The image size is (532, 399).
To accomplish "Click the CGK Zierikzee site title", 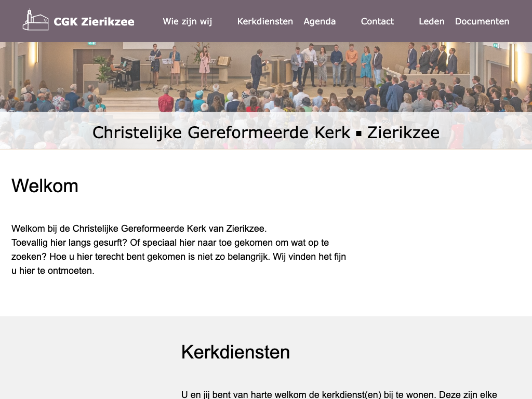I will pyautogui.click(x=94, y=22).
